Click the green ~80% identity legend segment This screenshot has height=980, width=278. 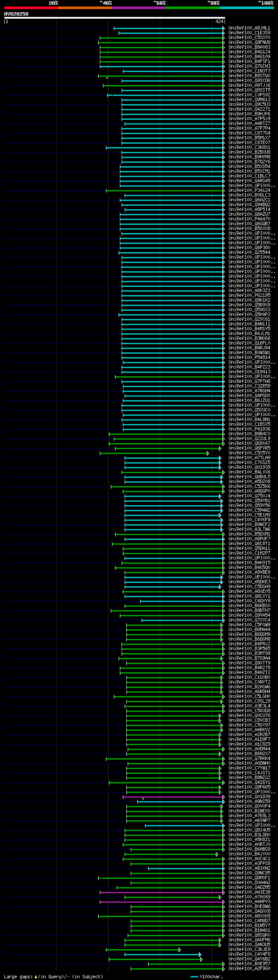[x=193, y=8]
